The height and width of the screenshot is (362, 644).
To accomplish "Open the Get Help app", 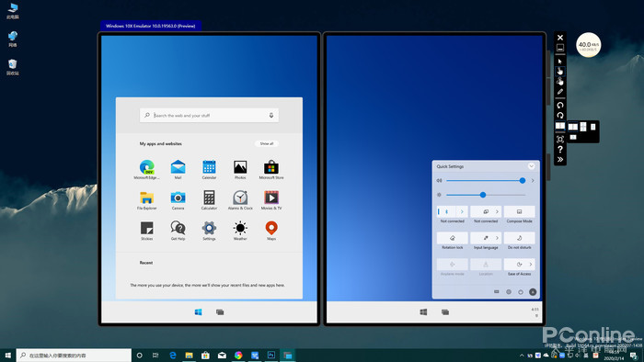I will pyautogui.click(x=178, y=231).
